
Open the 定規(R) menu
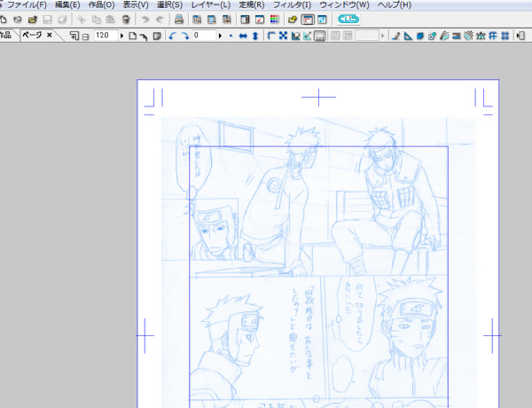pos(252,5)
